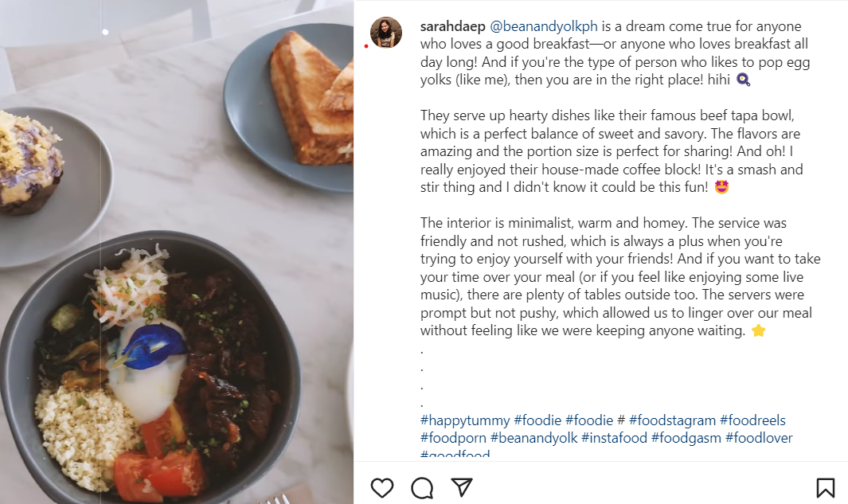Image resolution: width=848 pixels, height=504 pixels.
Task: Share the post via paper plane icon
Action: 462,487
